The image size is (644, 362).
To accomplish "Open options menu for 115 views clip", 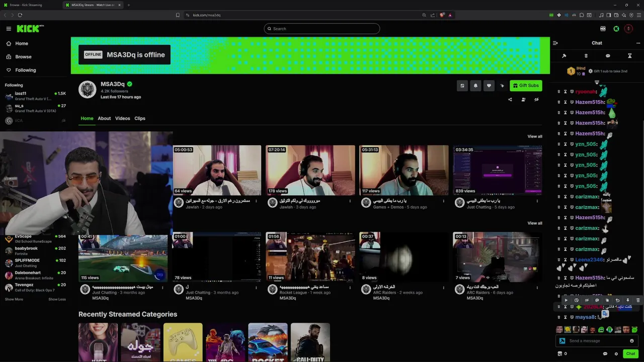I will coord(163,288).
